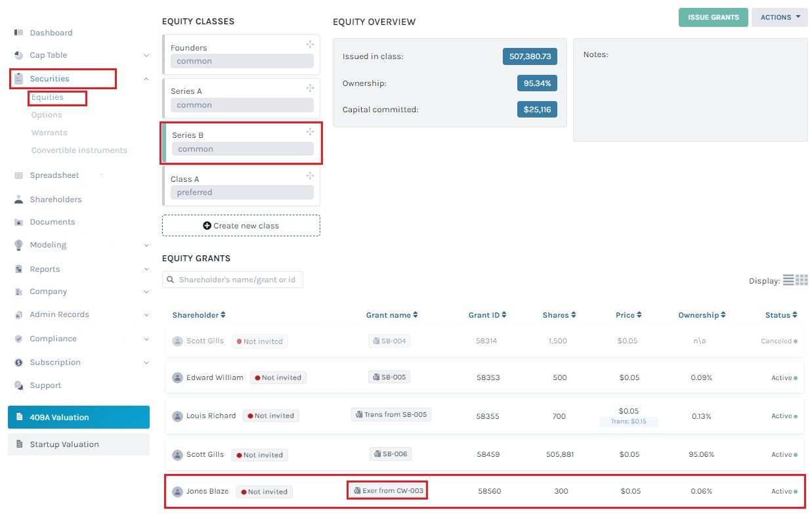Select the Founders equity class card
The image size is (812, 514).
[241, 54]
